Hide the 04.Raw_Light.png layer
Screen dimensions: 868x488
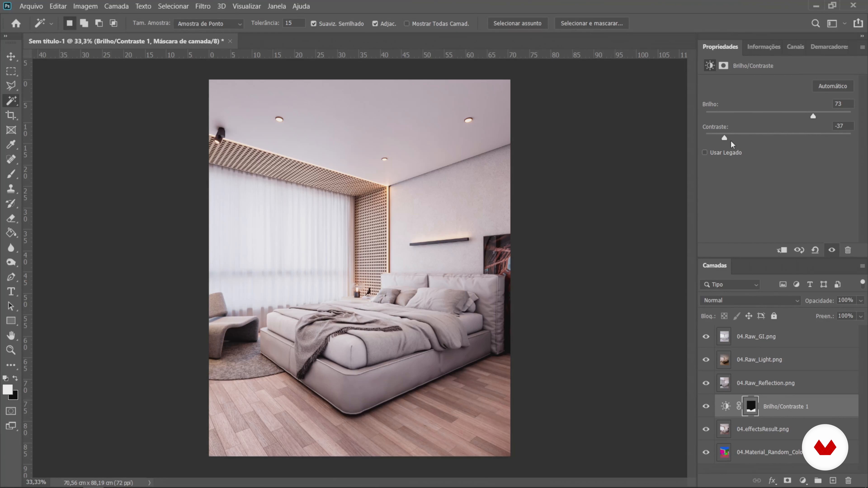click(x=706, y=360)
